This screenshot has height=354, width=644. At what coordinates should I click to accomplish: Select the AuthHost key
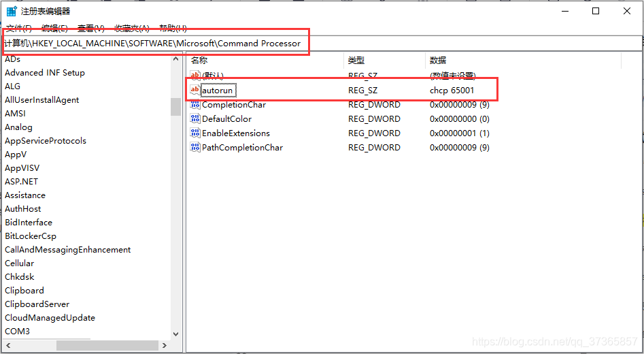pyautogui.click(x=23, y=209)
